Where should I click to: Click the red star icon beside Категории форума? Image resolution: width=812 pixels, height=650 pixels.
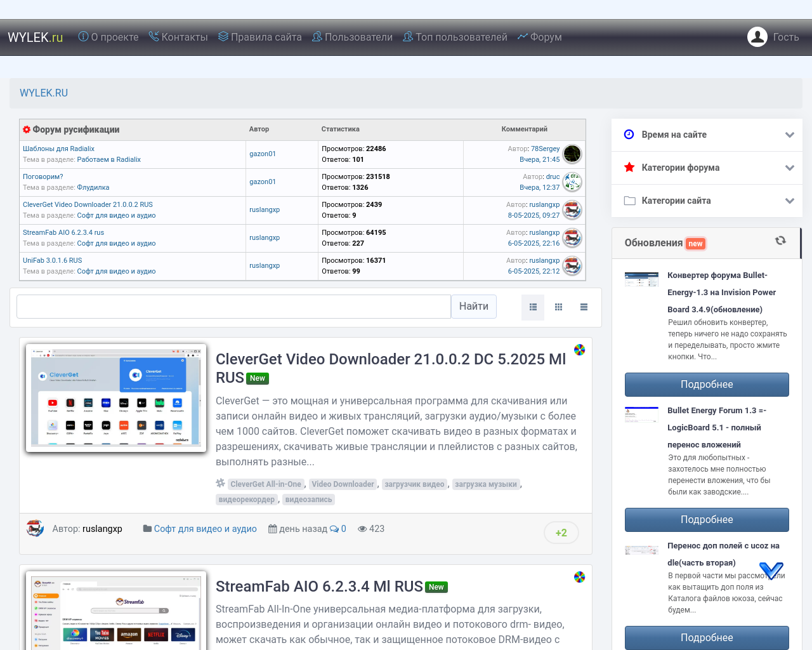tap(629, 168)
